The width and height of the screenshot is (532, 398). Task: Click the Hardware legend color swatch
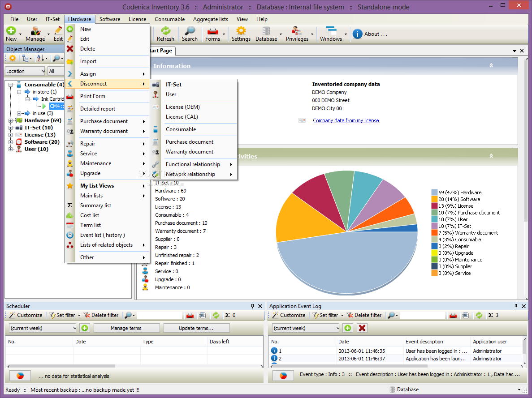434,193
